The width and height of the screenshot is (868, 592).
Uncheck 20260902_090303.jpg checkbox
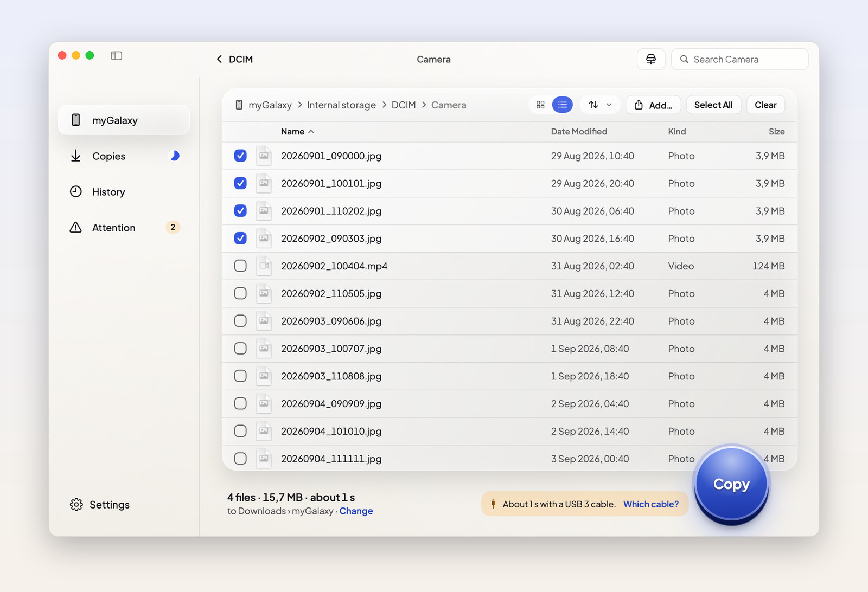pos(240,238)
